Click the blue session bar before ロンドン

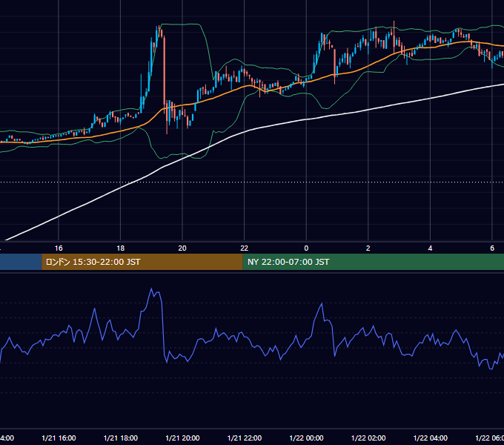21,262
